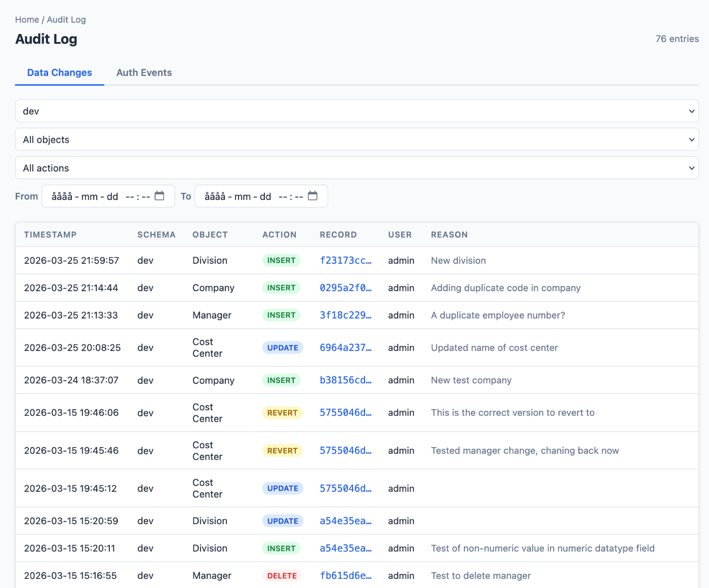Image resolution: width=709 pixels, height=588 pixels.
Task: Open record 5755046d in the 19:46:06 row
Action: coord(345,412)
